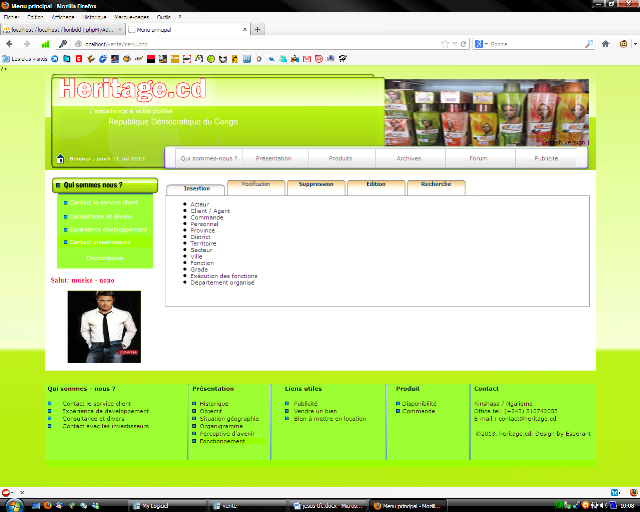Go back with the browser back arrow

pyautogui.click(x=9, y=44)
